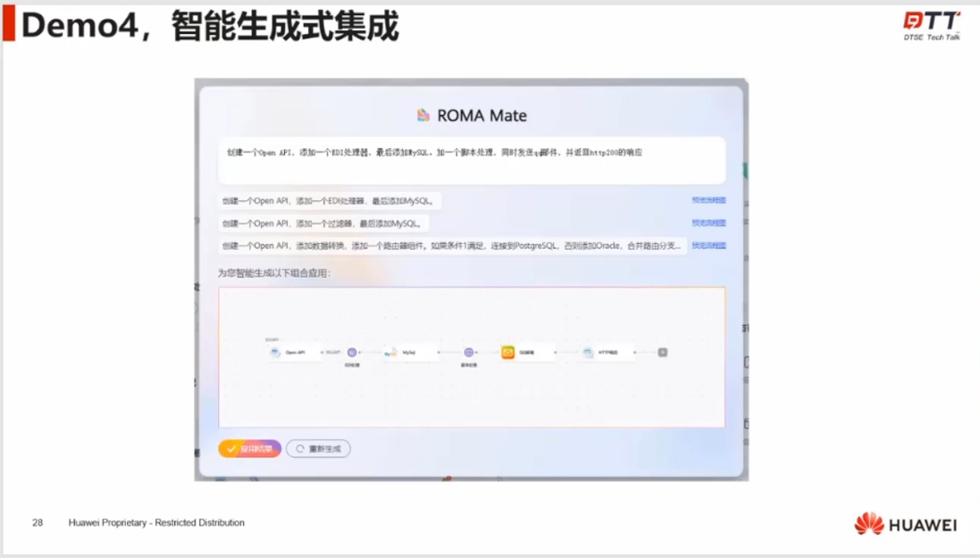This screenshot has width=980, height=558.
Task: Select the EDI processing node circle
Action: point(352,353)
